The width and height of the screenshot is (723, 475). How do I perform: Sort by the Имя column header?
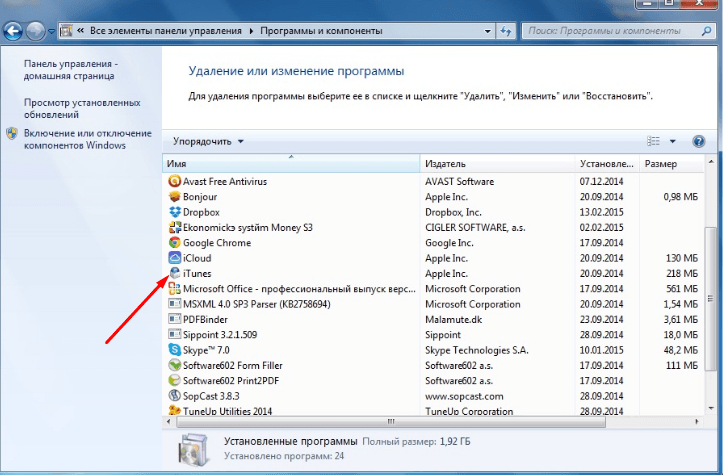pos(291,163)
